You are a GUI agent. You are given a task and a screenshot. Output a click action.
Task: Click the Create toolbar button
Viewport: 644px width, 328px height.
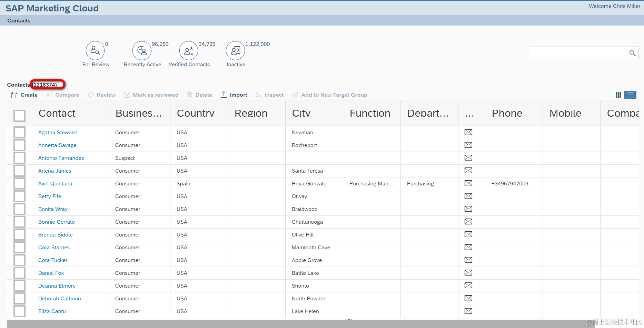(24, 95)
